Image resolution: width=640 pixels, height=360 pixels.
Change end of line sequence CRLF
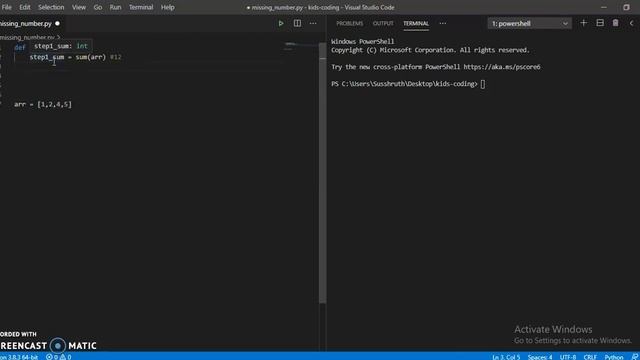click(590, 357)
